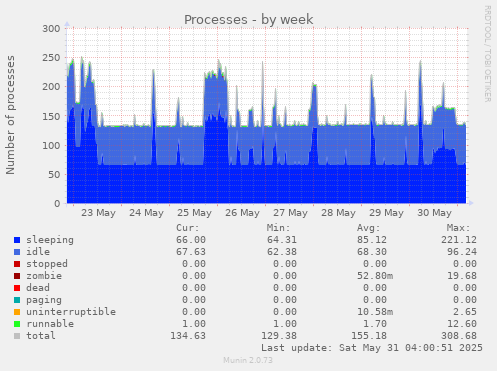Screen dimensions: 497x371
Task: Click the stopped legend color swatch
Action: click(17, 264)
